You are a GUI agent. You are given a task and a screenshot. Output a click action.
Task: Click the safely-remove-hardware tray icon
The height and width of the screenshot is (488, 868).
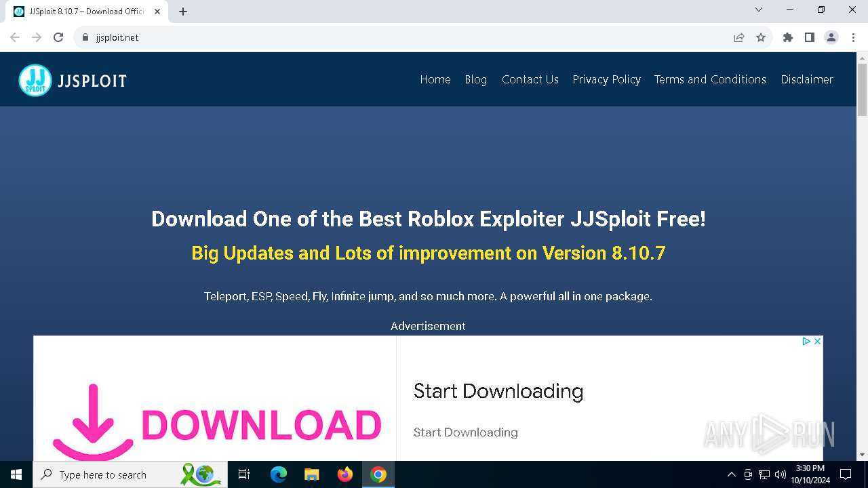pyautogui.click(x=748, y=474)
